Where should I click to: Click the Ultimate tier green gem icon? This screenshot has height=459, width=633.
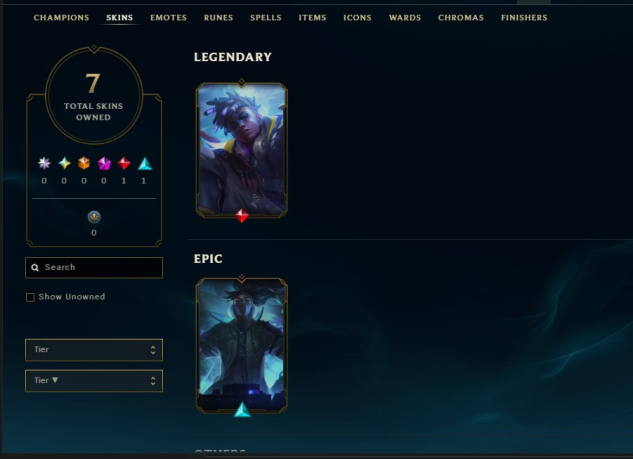tap(64, 163)
